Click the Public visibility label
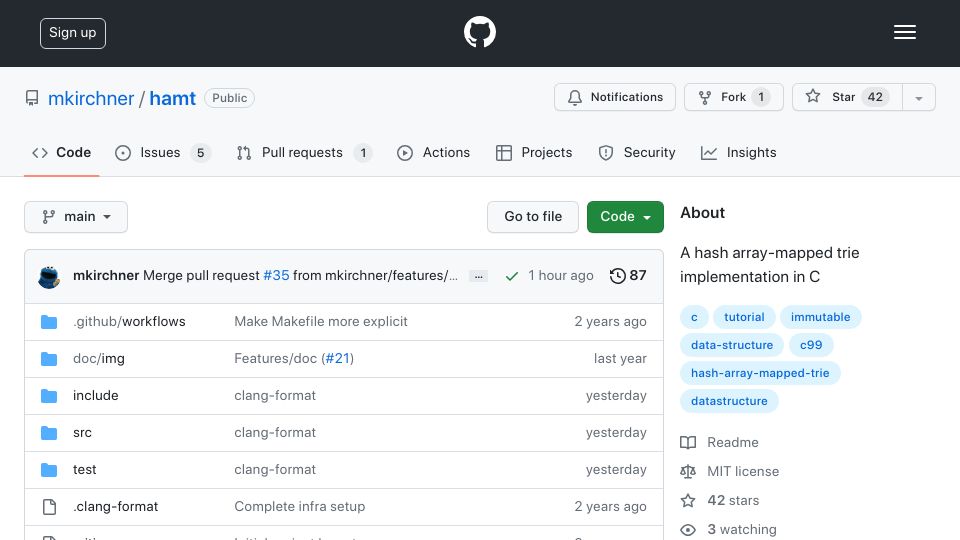 tap(230, 98)
